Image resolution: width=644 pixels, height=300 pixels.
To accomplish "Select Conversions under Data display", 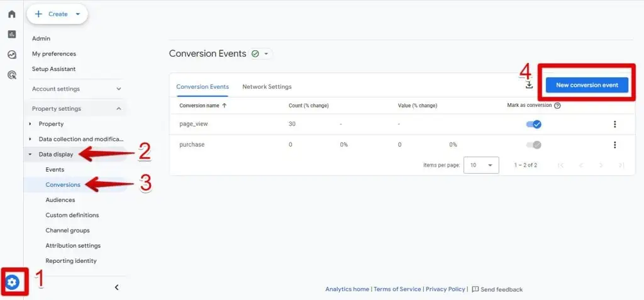I will 63,184.
